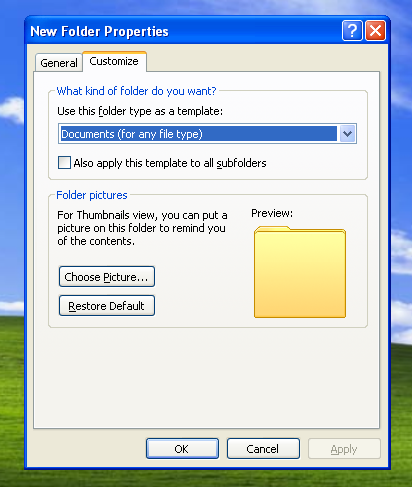The image size is (412, 487).
Task: Click the 'Folder pictures' group label
Action: (x=92, y=195)
